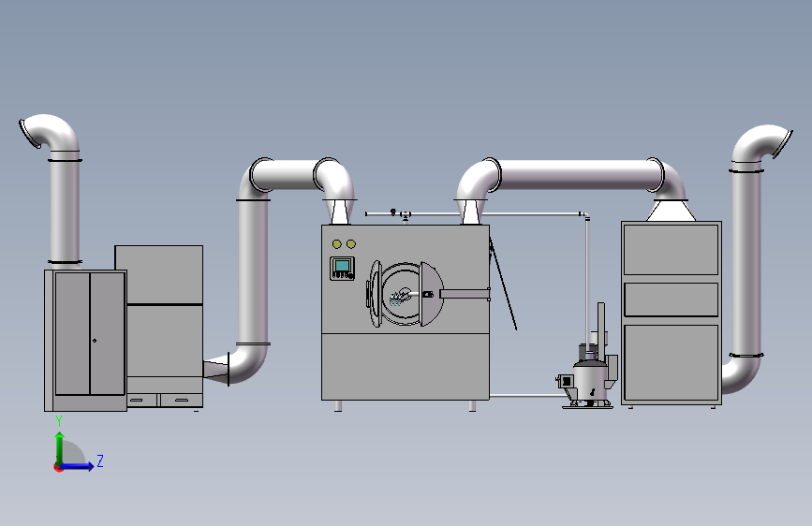This screenshot has width=812, height=526.
Task: Click the green Y axis arrow of the triad
Action: point(60,447)
